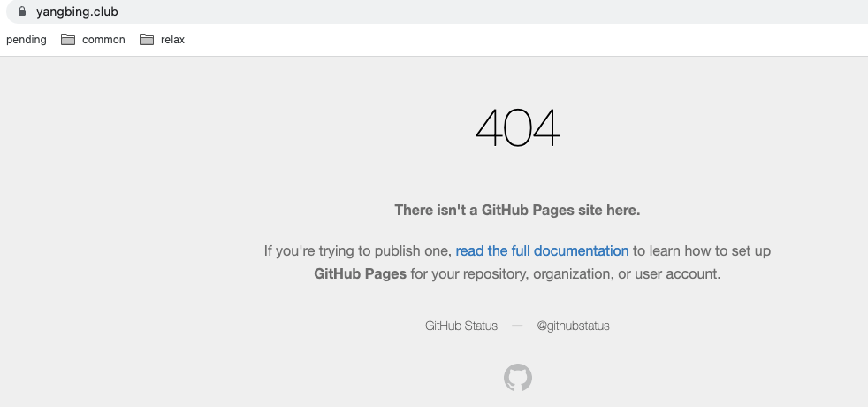Open the relax bookmarks folder

pyautogui.click(x=162, y=40)
